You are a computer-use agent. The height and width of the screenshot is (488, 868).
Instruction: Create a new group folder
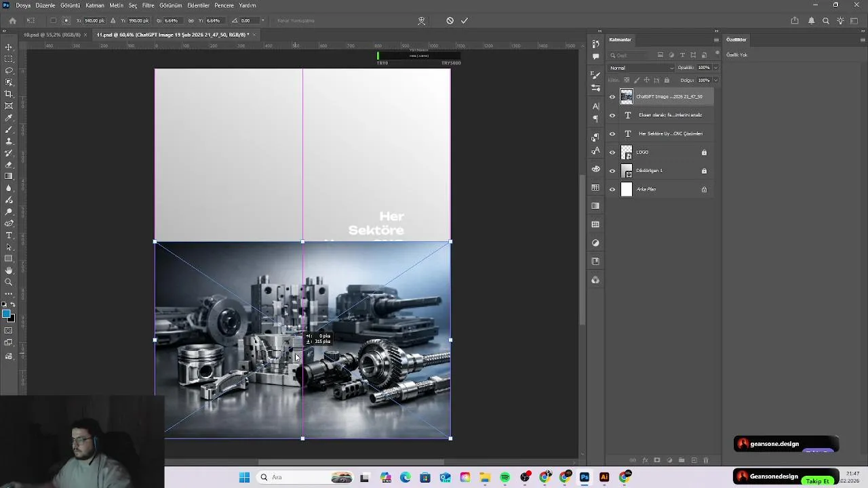[x=682, y=460]
